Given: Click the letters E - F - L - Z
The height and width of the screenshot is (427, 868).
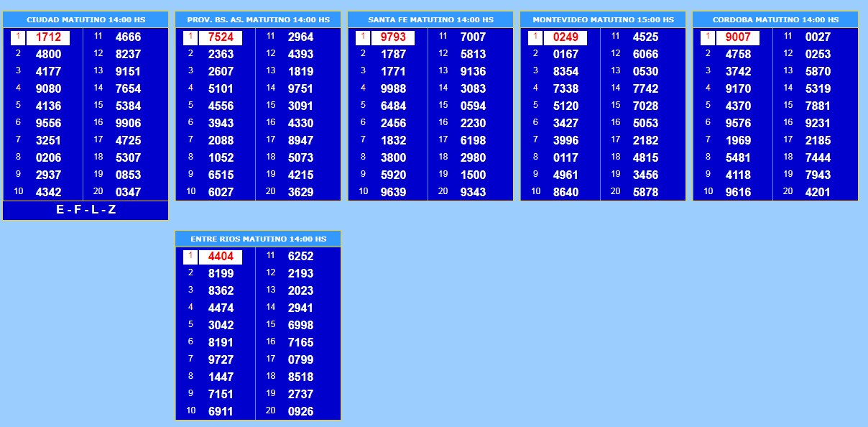Looking at the screenshot, I should [86, 210].
